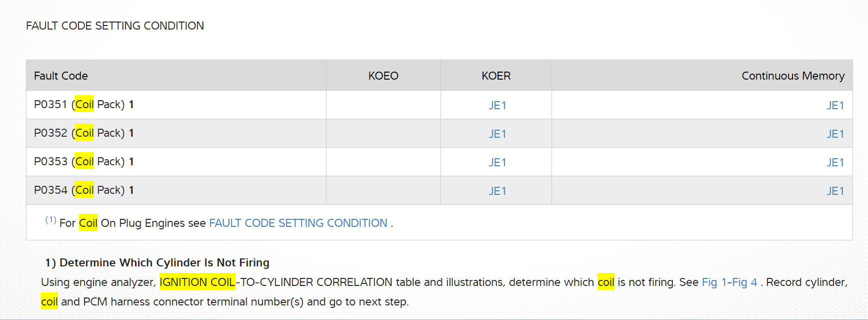Image resolution: width=868 pixels, height=320 pixels.
Task: Click the P0351 (Coil Pack) fault code cell
Action: click(x=83, y=105)
